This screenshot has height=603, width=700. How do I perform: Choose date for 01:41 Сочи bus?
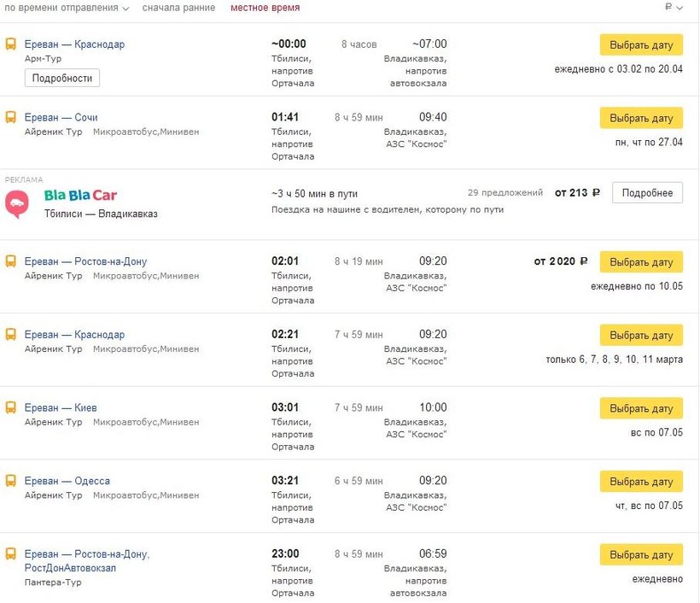tap(641, 119)
